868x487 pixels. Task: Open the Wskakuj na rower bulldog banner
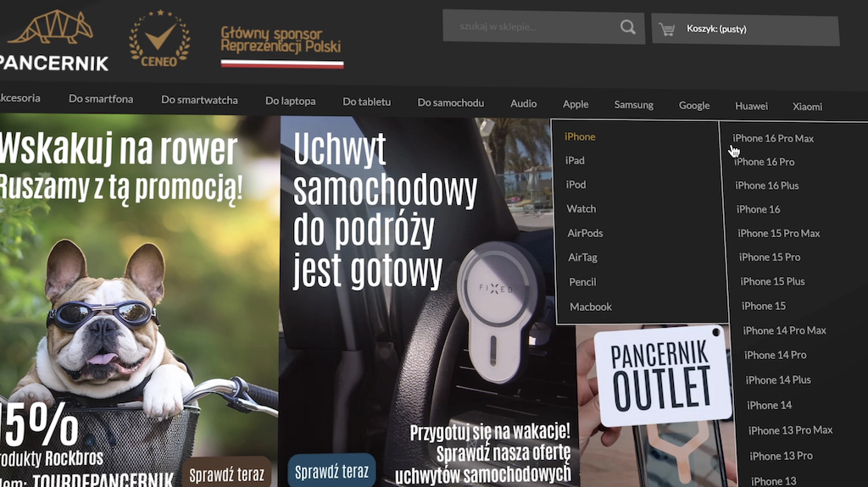pos(138,301)
